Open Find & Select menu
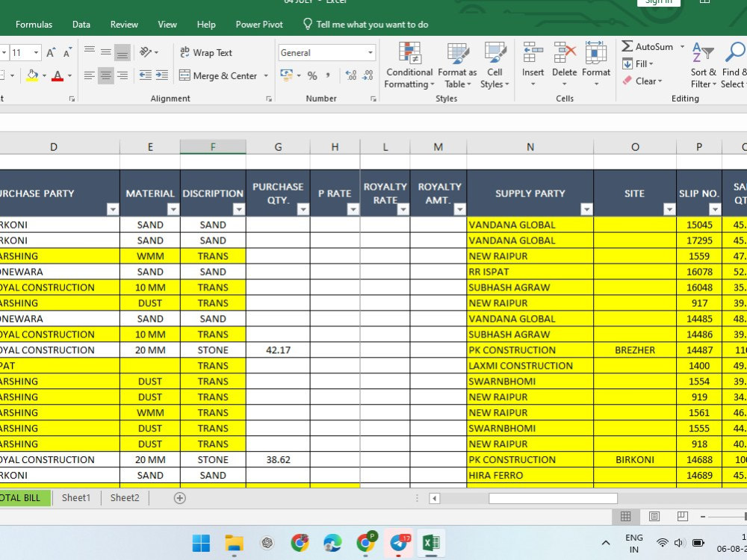747x560 pixels. click(734, 66)
